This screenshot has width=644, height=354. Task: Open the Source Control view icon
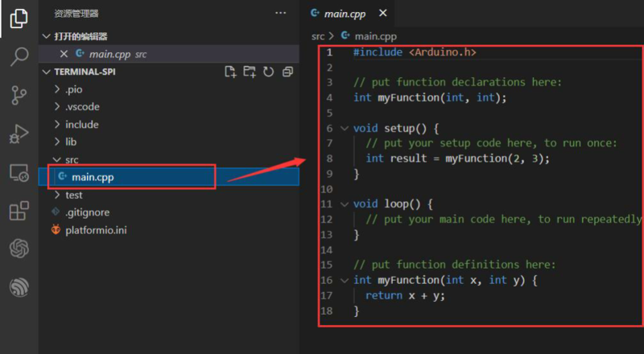(x=19, y=96)
